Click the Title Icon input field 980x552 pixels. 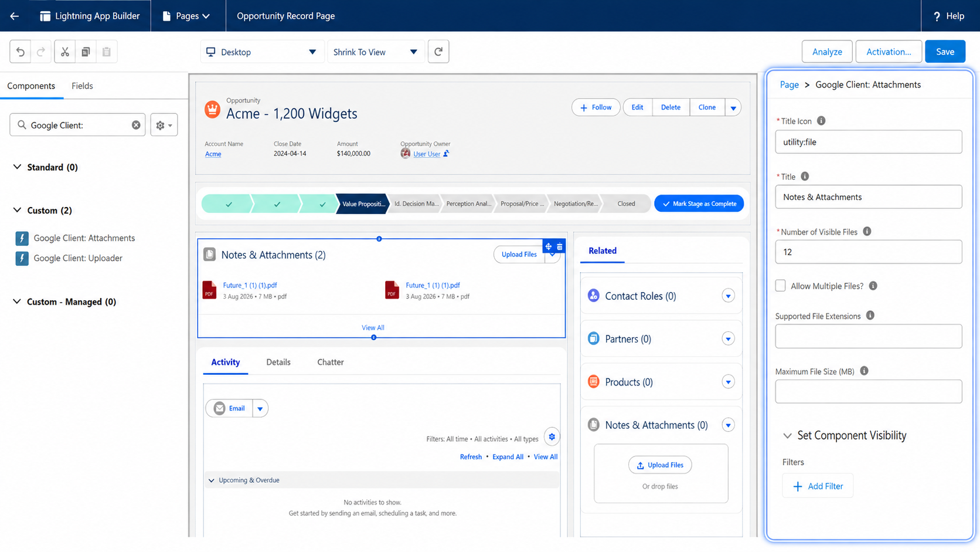click(x=868, y=142)
